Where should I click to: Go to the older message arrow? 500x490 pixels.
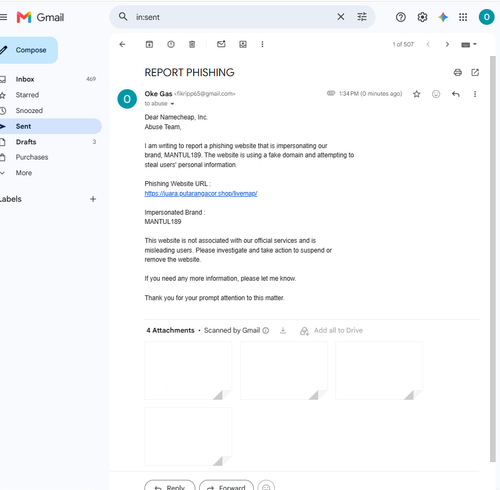tap(447, 44)
